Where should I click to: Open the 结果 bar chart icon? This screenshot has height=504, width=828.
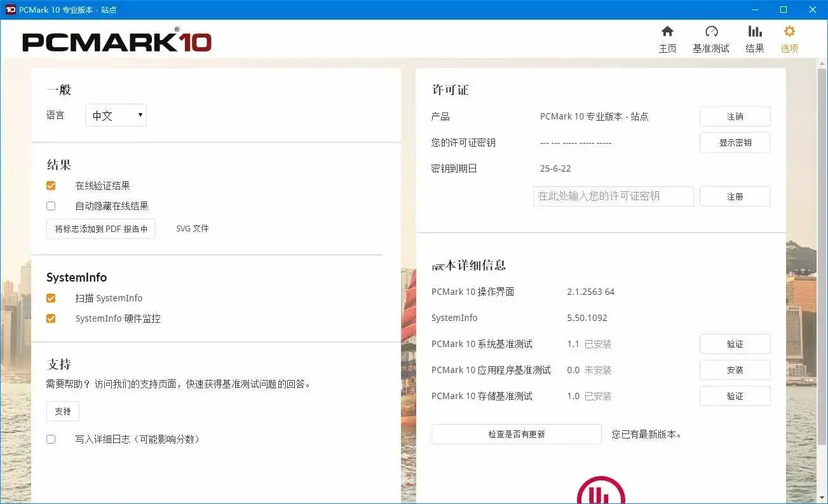point(754,37)
